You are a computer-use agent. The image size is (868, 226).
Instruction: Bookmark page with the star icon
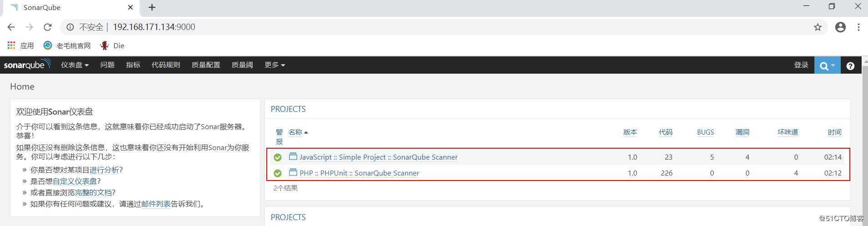coord(818,27)
